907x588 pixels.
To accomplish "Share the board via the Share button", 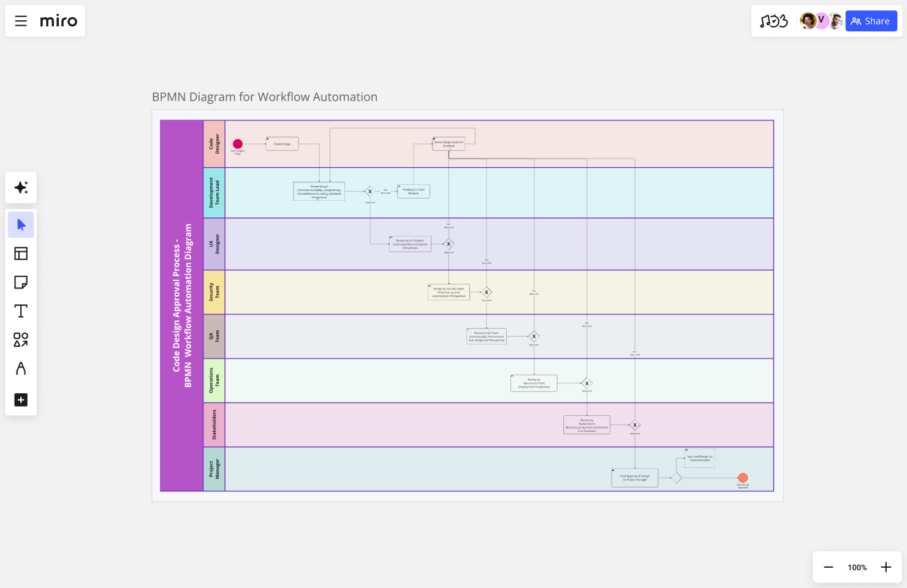I will 871,20.
